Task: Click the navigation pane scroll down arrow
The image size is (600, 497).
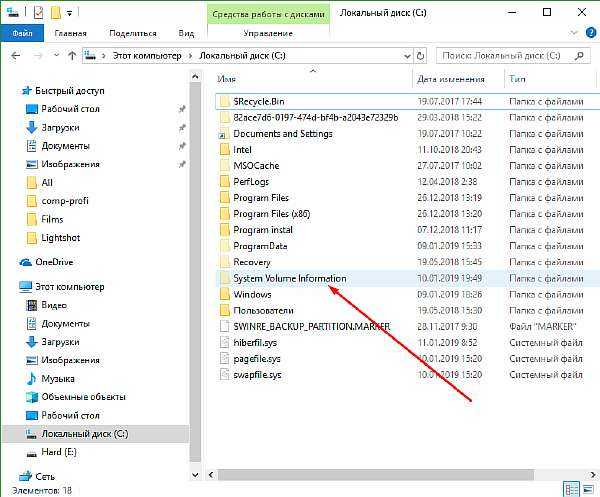Action: pos(195,475)
